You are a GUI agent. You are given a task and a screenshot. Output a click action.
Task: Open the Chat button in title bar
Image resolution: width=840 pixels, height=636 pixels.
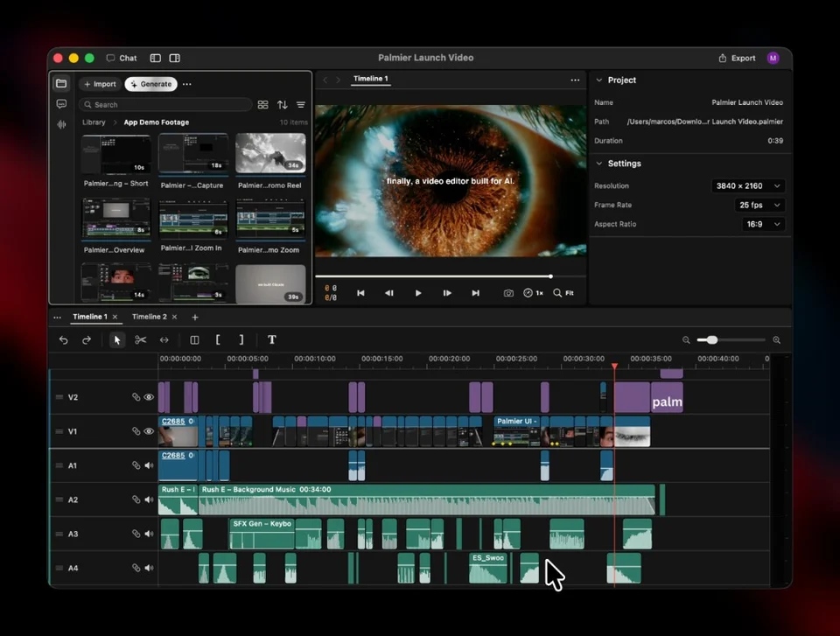point(122,58)
